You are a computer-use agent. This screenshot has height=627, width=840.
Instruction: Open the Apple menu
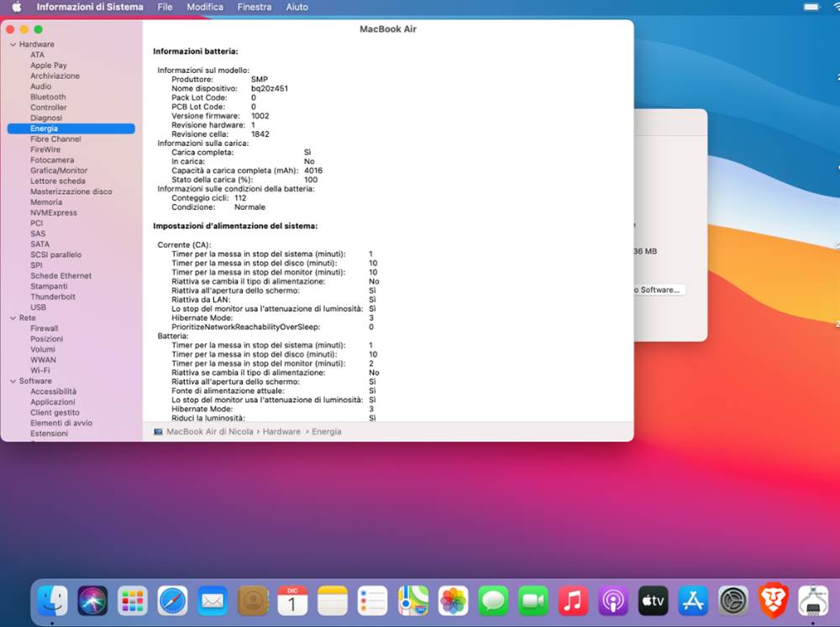(x=17, y=7)
